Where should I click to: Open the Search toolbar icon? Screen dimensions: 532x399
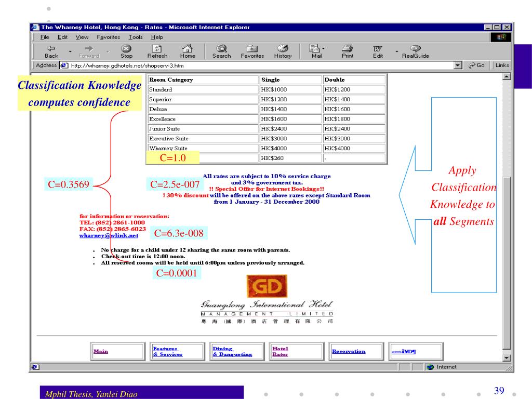[x=221, y=48]
